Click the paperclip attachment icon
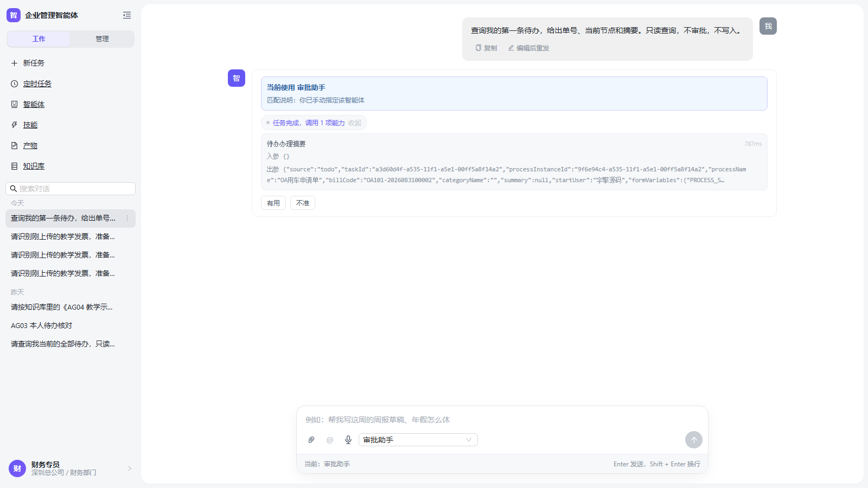868x488 pixels. click(311, 440)
